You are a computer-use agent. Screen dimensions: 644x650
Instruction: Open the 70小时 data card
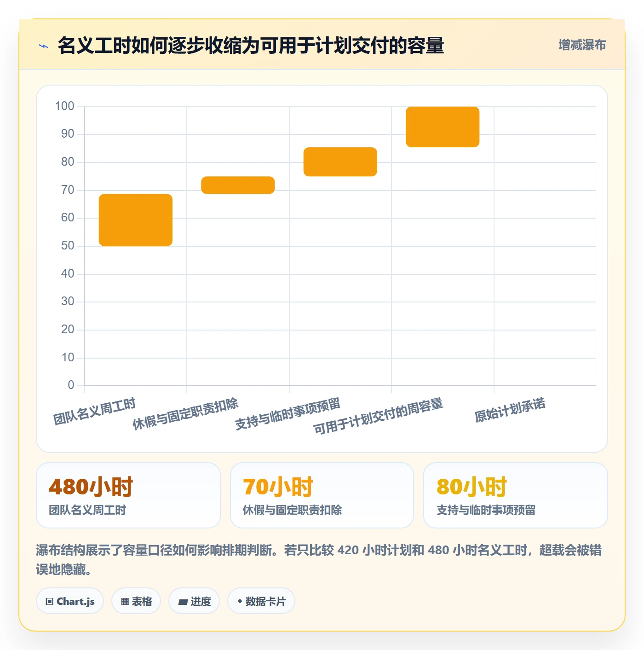[322, 495]
